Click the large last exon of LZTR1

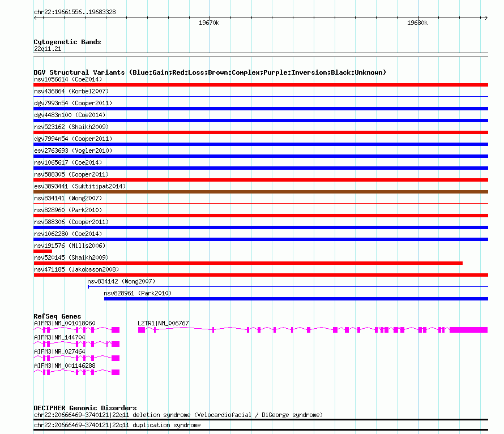point(469,330)
